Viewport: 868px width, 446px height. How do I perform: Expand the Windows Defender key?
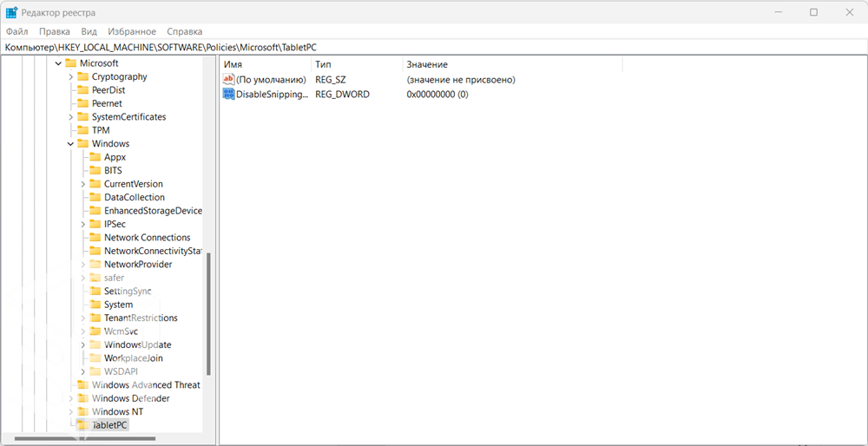71,398
